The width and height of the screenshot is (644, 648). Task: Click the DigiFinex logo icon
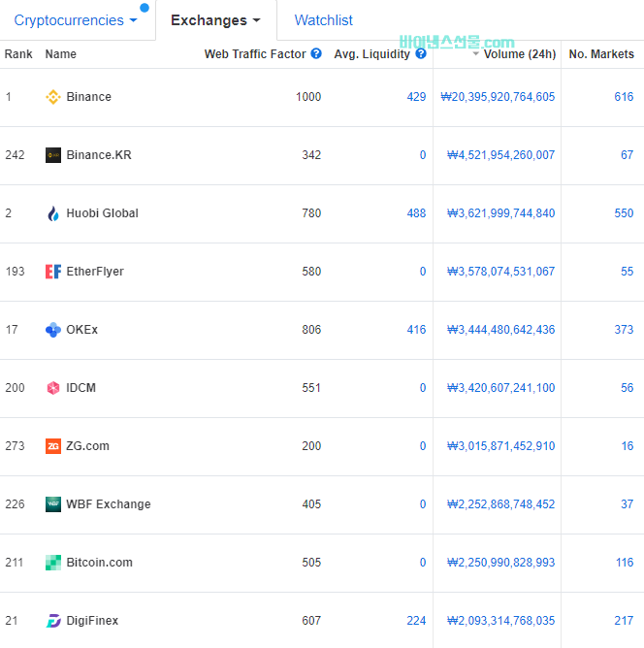coord(53,621)
